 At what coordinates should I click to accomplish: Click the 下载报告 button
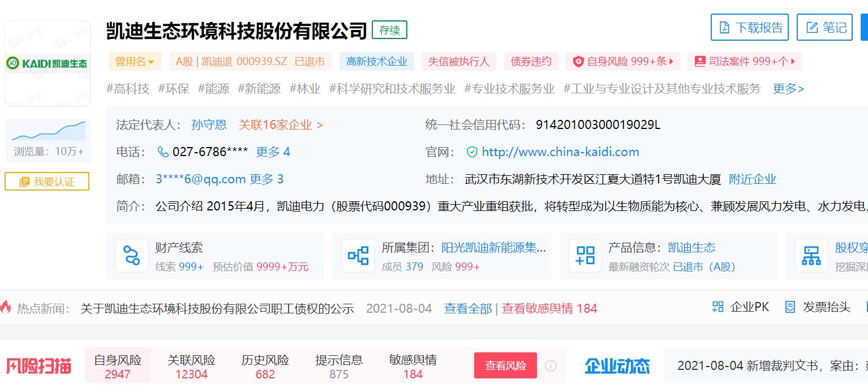pos(750,27)
